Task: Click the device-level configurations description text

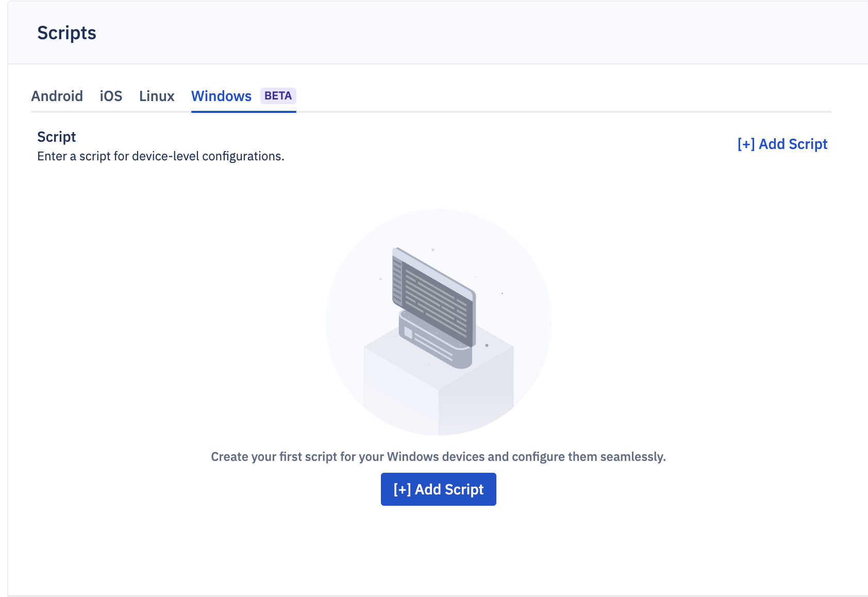Action: tap(160, 156)
